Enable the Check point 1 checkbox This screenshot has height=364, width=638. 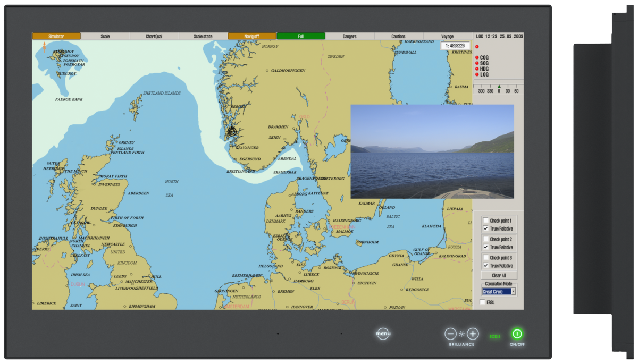pos(485,221)
